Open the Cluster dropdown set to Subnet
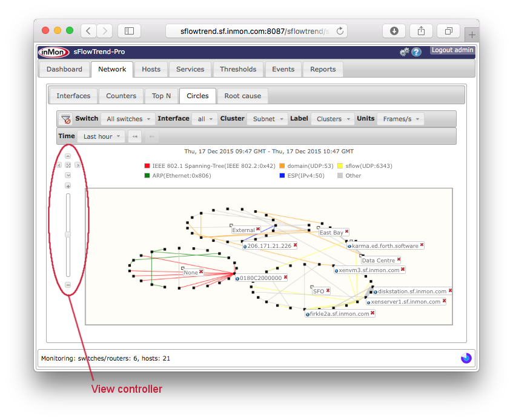This screenshot has width=513, height=420. [267, 119]
